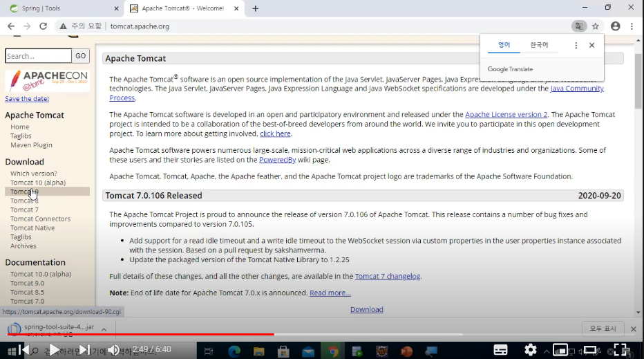The width and height of the screenshot is (644, 359).
Task: Click the GO search button
Action: [x=80, y=56]
